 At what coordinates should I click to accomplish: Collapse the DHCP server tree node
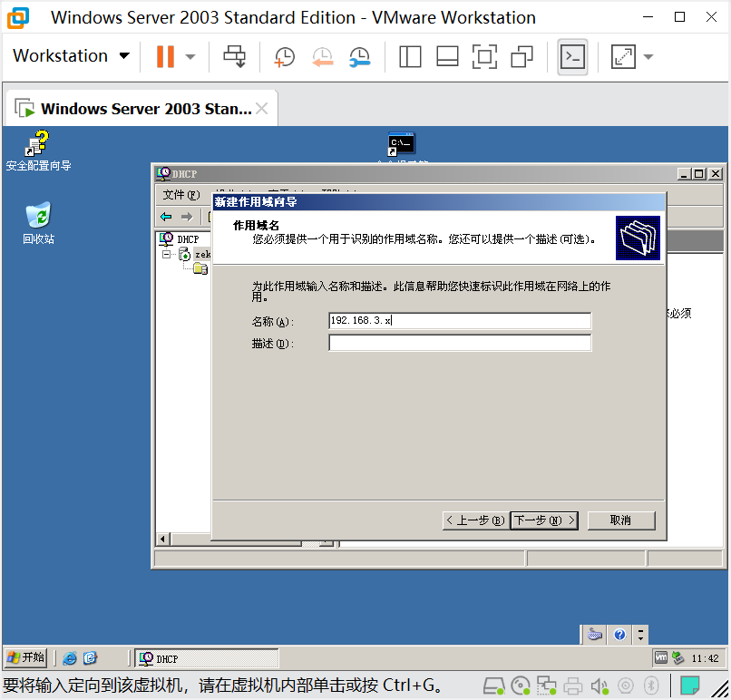pos(167,255)
